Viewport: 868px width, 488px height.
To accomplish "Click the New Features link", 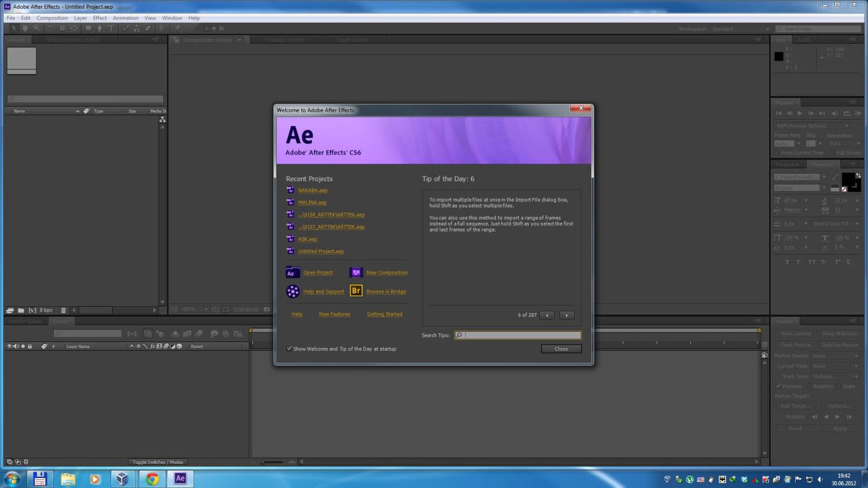I will 334,314.
